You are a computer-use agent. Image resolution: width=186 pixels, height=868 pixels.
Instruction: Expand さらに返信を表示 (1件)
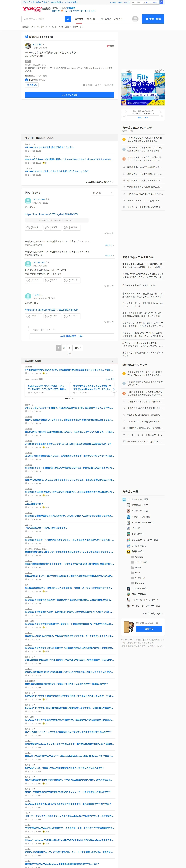(72, 336)
